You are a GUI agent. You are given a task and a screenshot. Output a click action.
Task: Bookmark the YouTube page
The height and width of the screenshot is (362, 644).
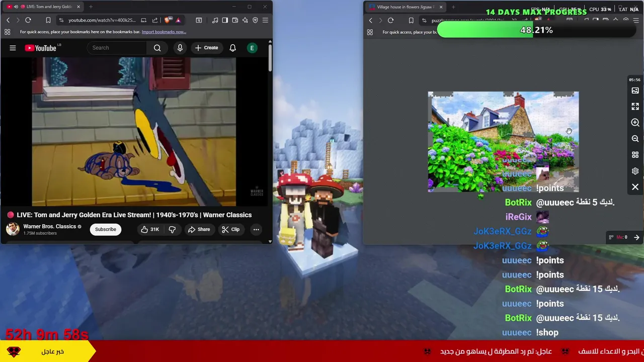48,20
